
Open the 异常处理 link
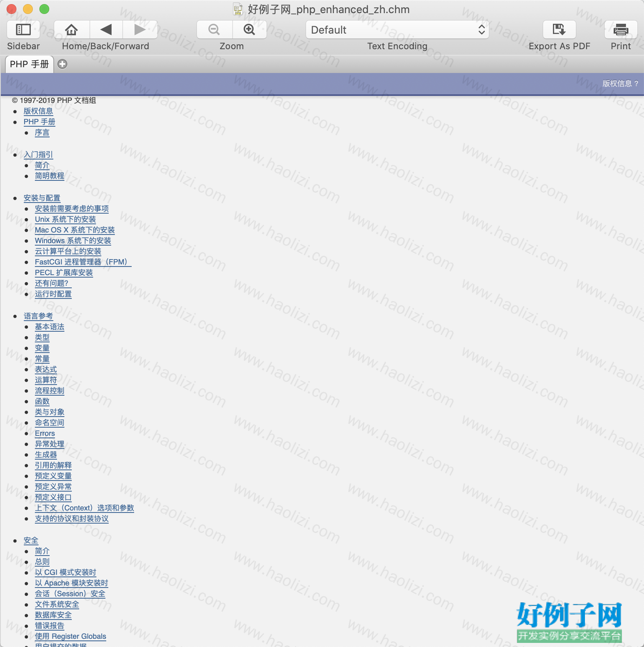[x=50, y=444]
